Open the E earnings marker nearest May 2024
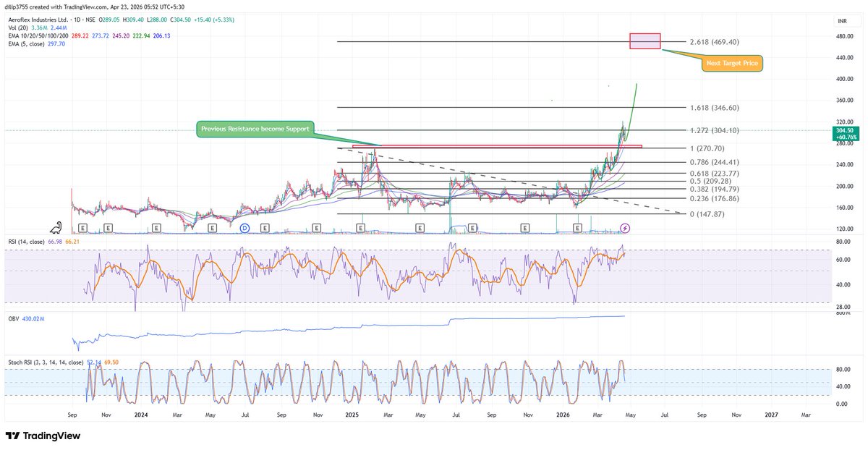 (x=212, y=228)
